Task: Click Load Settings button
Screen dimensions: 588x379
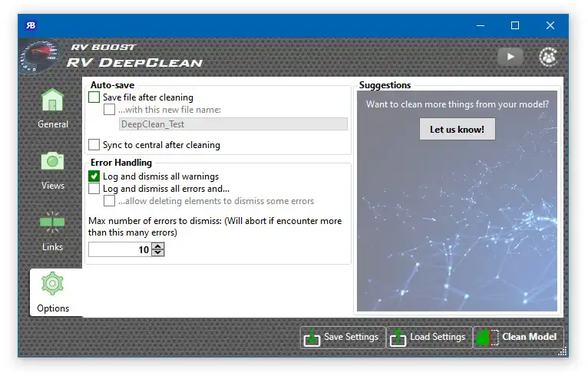Action: point(429,338)
